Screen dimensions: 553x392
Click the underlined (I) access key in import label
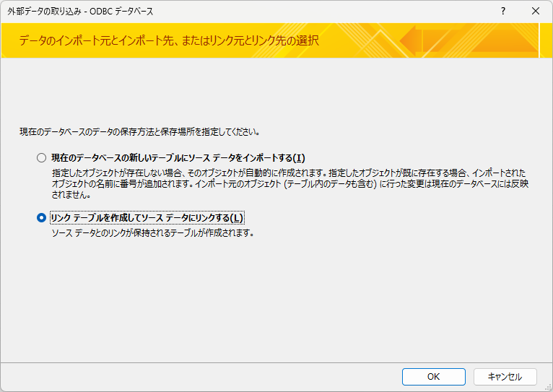[300, 158]
